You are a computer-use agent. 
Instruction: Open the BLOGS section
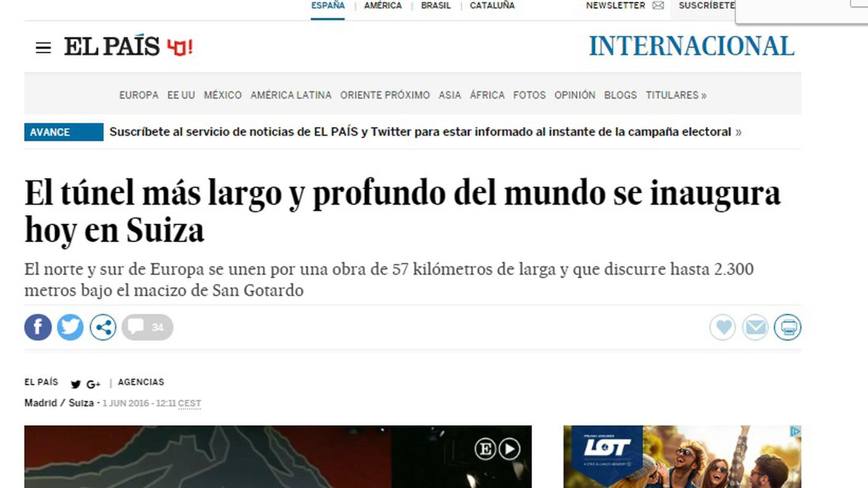coord(620,95)
